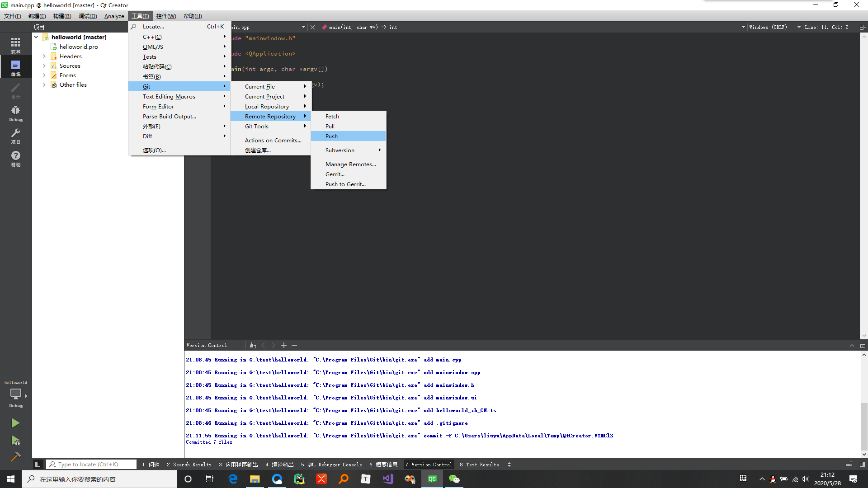Select Manage Remotes... menu entry
This screenshot has width=868, height=488.
(x=348, y=164)
